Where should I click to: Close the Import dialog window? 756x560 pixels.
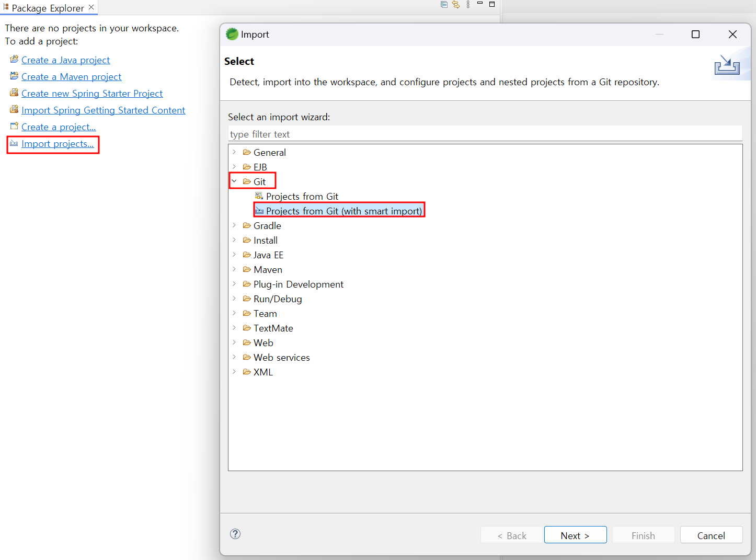pyautogui.click(x=732, y=34)
